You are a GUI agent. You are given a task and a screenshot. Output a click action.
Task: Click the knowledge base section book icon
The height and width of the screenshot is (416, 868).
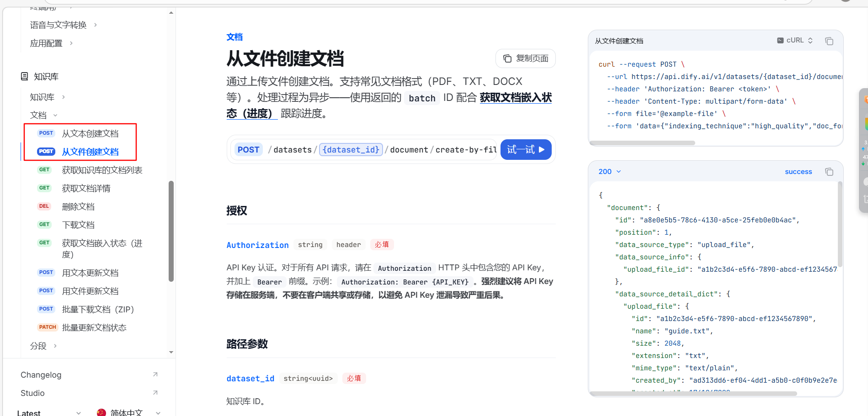pyautogui.click(x=24, y=76)
